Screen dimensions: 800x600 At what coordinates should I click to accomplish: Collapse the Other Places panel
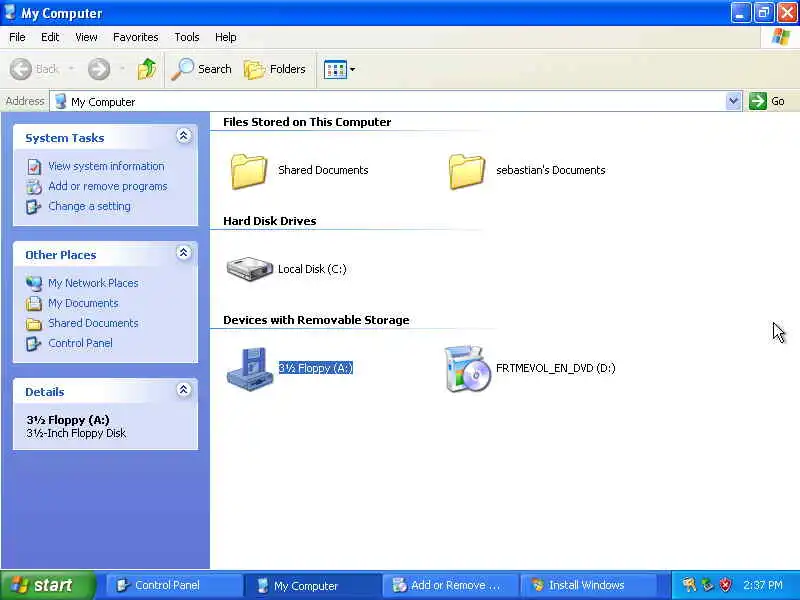pos(184,253)
